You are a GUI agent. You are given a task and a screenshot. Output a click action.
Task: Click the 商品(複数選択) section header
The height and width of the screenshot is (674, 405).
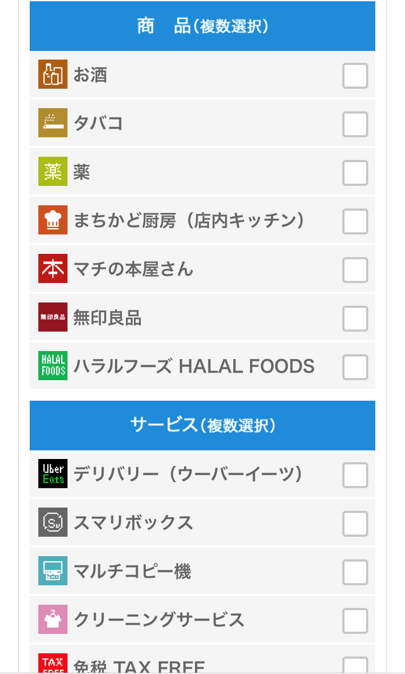[202, 26]
